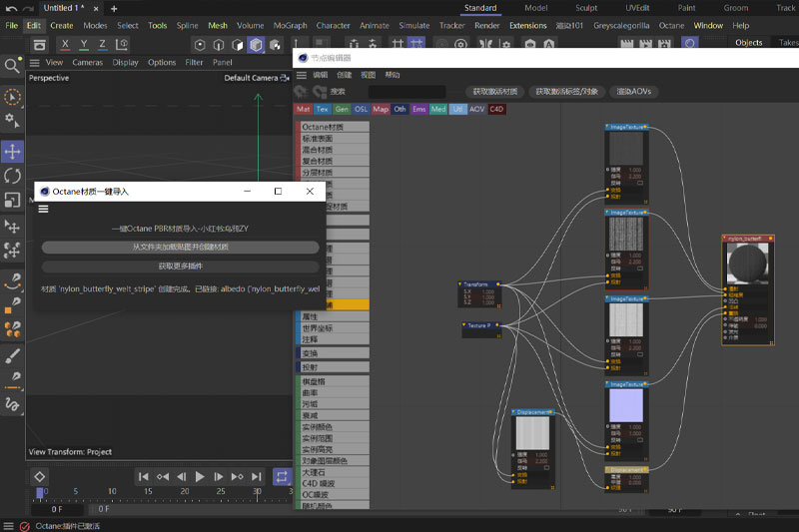Click the current frame 0 F field
This screenshot has height=532, width=799.
(57, 509)
